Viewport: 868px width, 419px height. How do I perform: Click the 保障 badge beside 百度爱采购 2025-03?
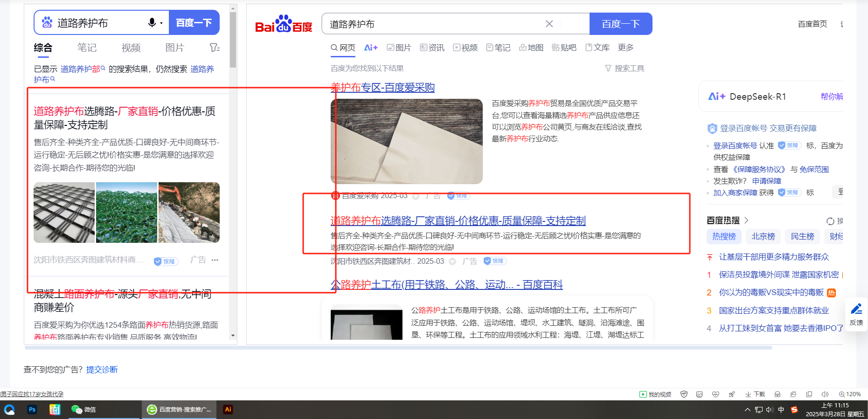(458, 196)
